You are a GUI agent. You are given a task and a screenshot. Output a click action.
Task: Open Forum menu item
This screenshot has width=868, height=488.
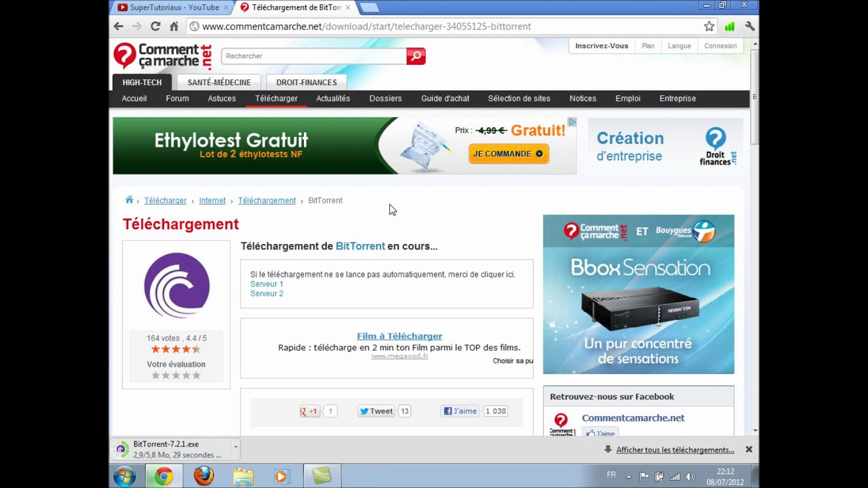pos(178,98)
